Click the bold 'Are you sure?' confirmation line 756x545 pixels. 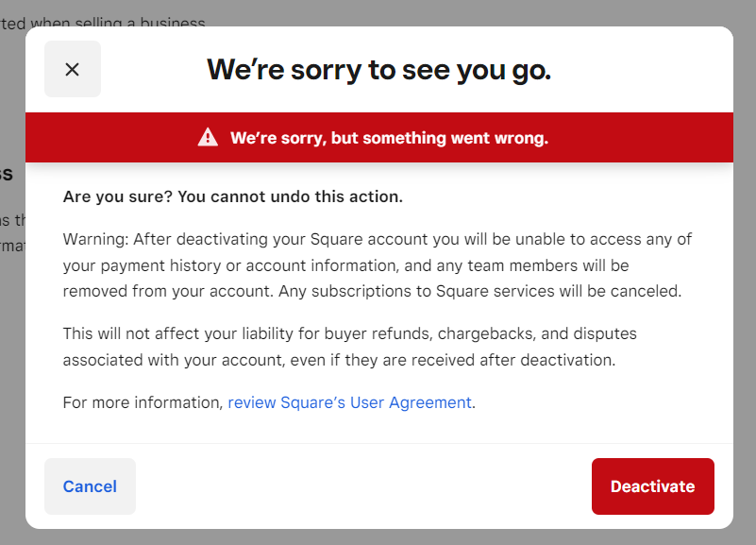232,196
